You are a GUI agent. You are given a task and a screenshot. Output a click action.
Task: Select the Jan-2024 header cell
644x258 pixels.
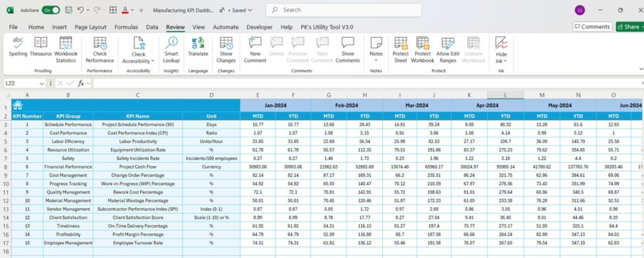pyautogui.click(x=275, y=105)
